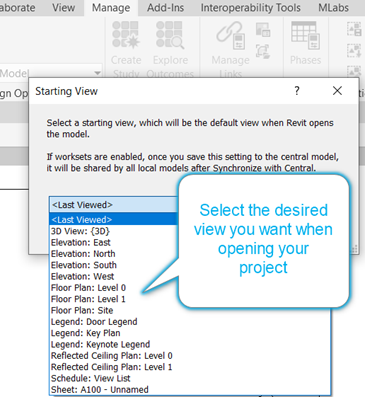The image size is (365, 397).
Task: Pick Schedule: View List entry
Action: [x=90, y=378]
